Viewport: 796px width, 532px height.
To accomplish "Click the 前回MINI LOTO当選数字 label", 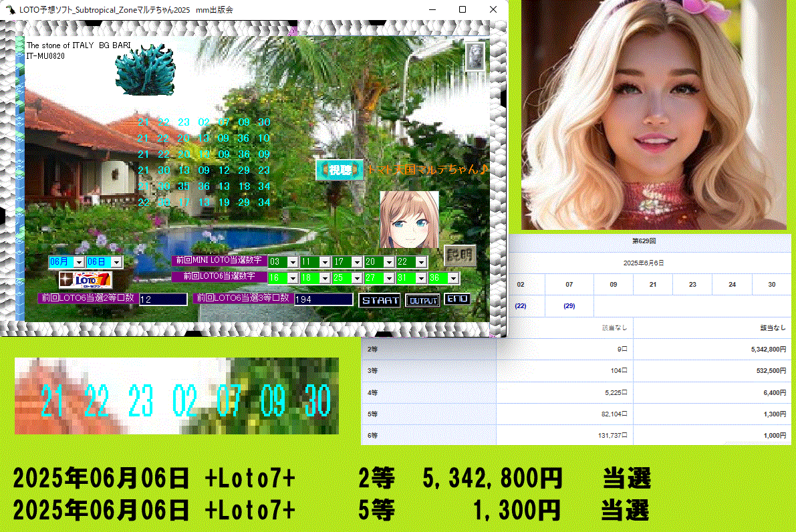I will [219, 261].
